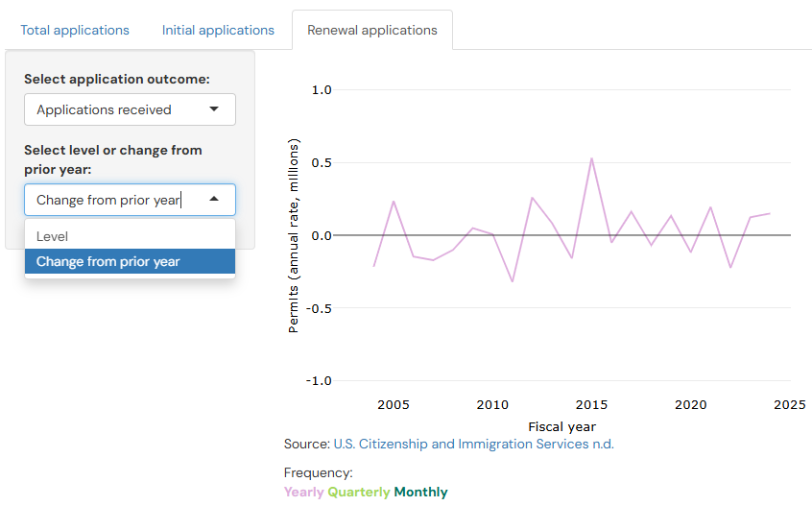Select the Renewal applications tab
Viewport: 812px width, 506px height.
tap(371, 30)
